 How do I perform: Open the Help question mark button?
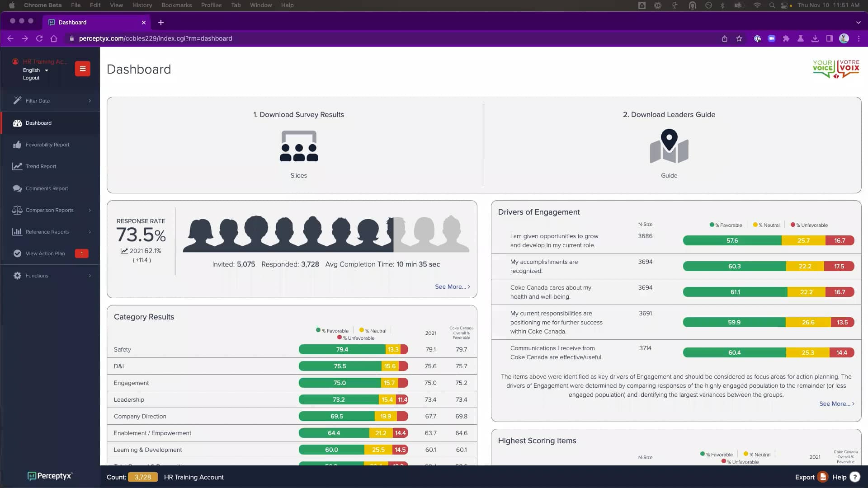pyautogui.click(x=854, y=477)
